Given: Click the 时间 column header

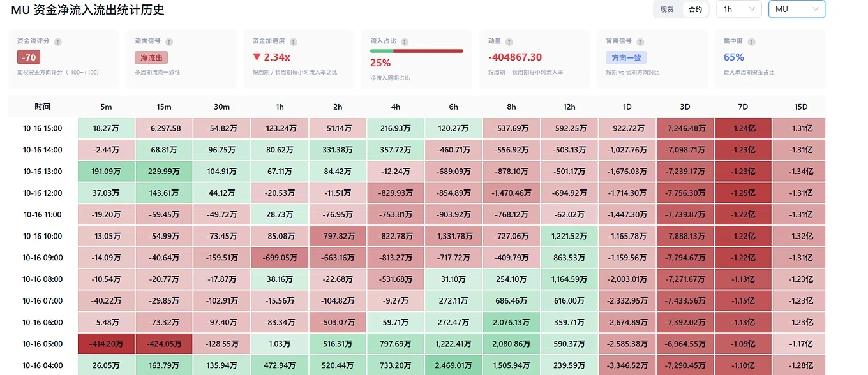Looking at the screenshot, I should coord(43,107).
